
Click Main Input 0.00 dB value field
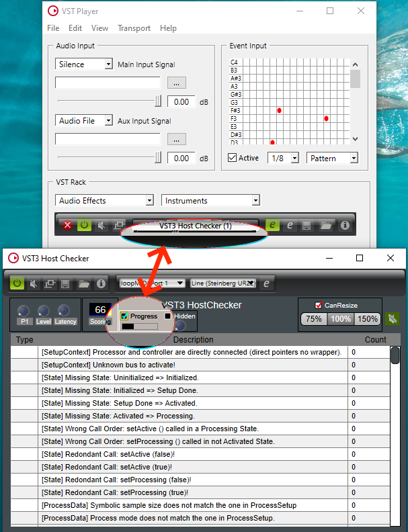point(181,102)
